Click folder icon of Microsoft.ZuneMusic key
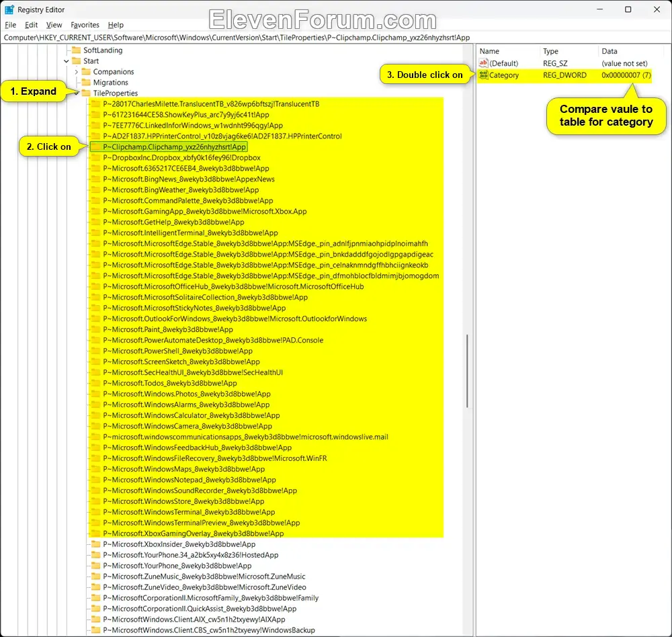This screenshot has height=637, width=672. tap(96, 577)
